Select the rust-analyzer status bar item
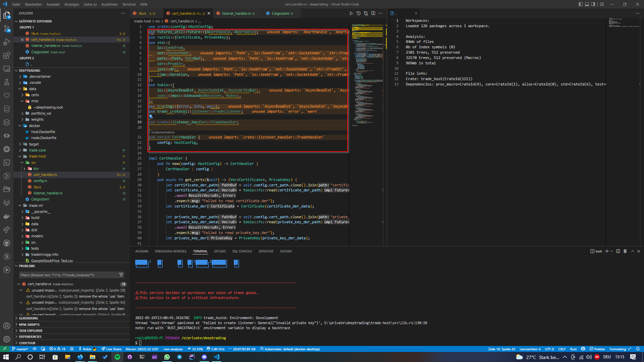644x362 pixels. [x=173, y=349]
